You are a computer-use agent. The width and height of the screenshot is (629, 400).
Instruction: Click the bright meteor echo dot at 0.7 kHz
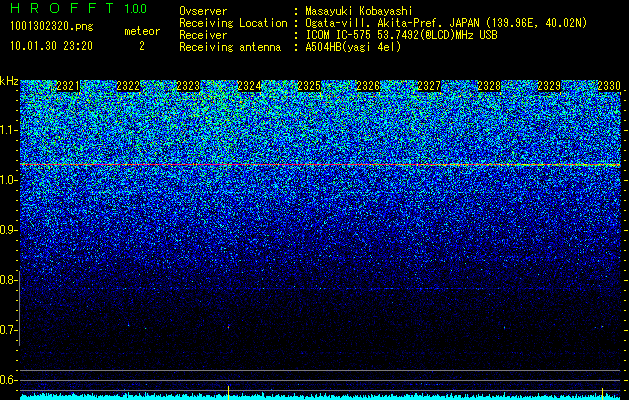tap(228, 327)
